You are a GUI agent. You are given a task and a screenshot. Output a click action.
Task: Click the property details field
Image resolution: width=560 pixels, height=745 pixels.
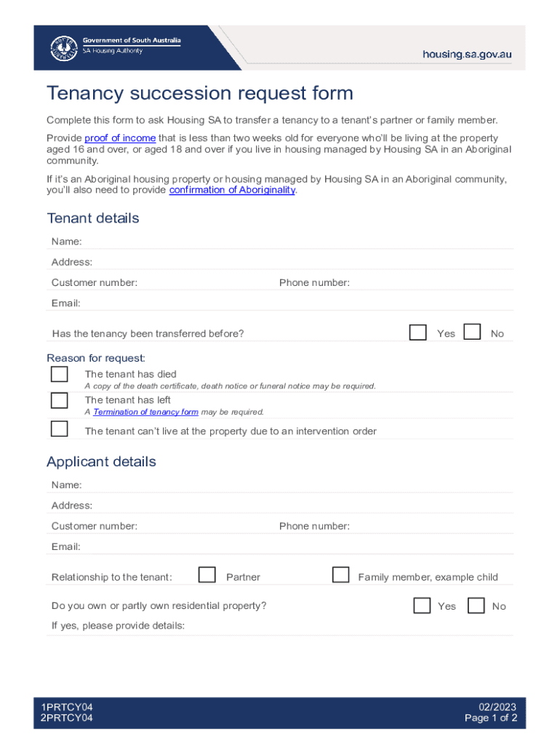coord(349,626)
